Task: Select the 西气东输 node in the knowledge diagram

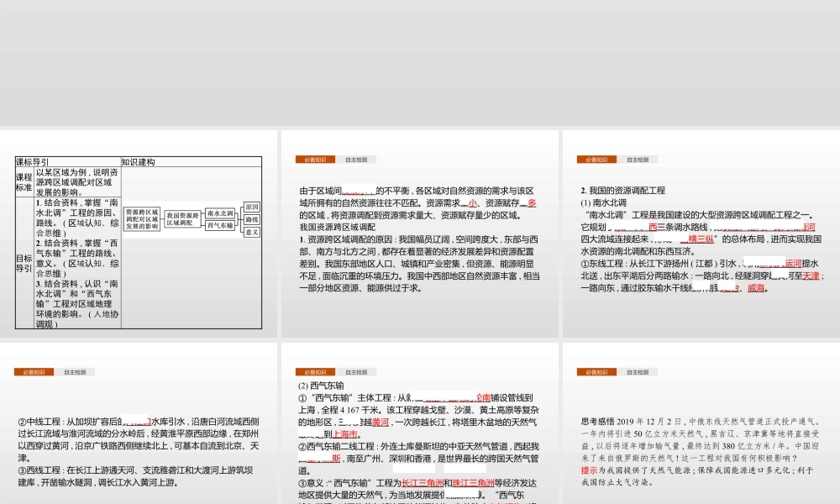Action: (220, 224)
